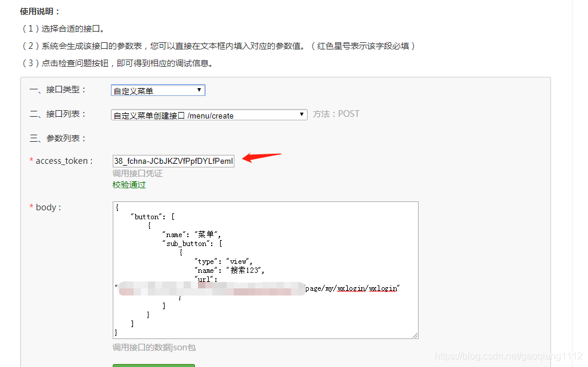
Task: Click inside the body JSON textarea
Action: pos(265,270)
